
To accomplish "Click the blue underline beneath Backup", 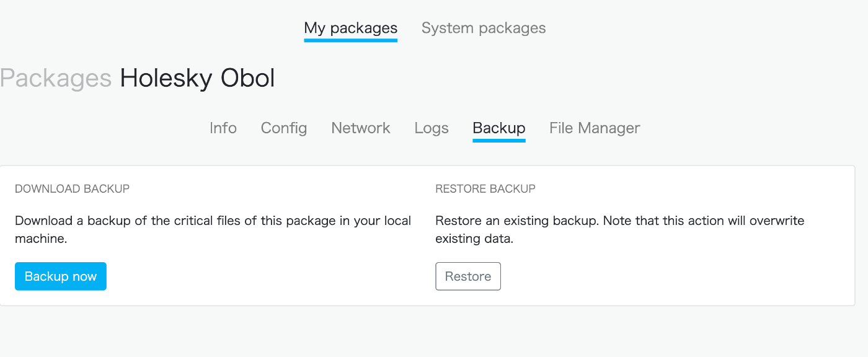I will pos(499,140).
